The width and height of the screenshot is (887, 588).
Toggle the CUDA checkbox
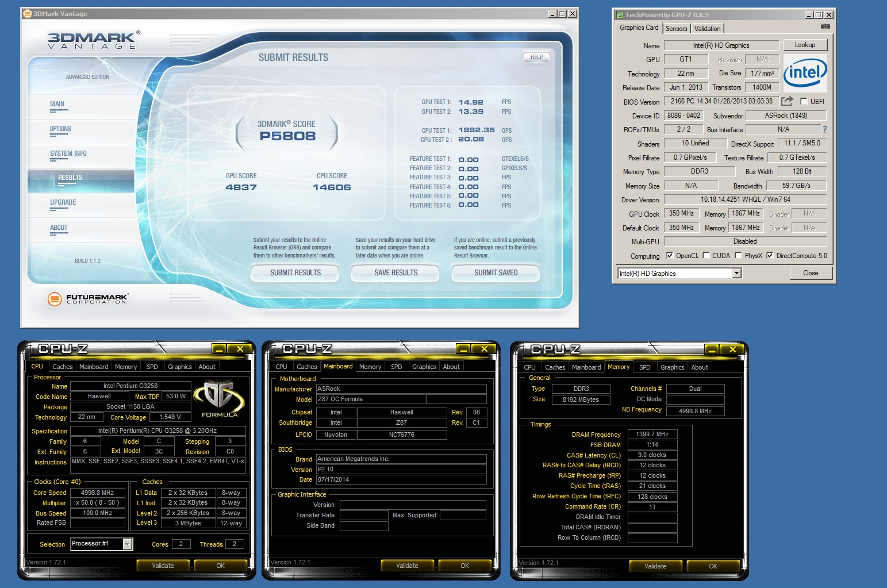point(706,256)
